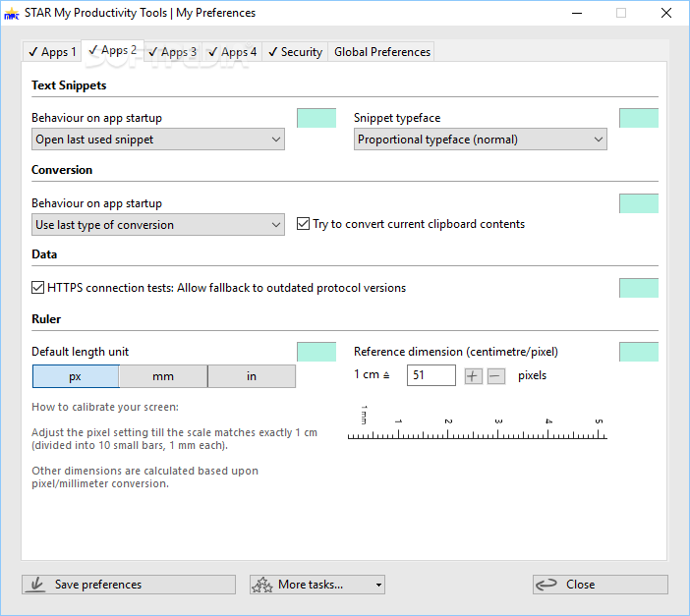Click the Save preferences button
The width and height of the screenshot is (690, 616).
pyautogui.click(x=129, y=585)
